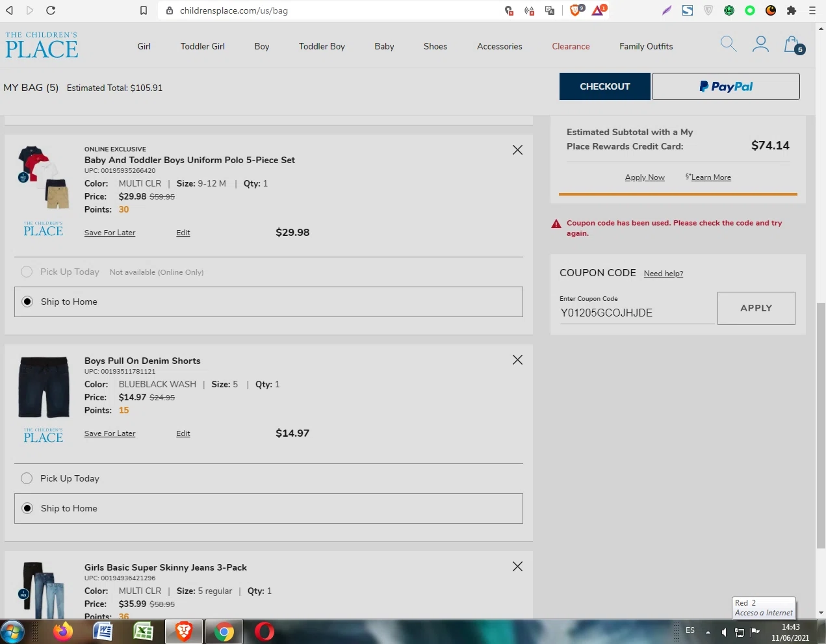Click the gray shield extension icon
The height and width of the screenshot is (644, 826).
click(708, 10)
